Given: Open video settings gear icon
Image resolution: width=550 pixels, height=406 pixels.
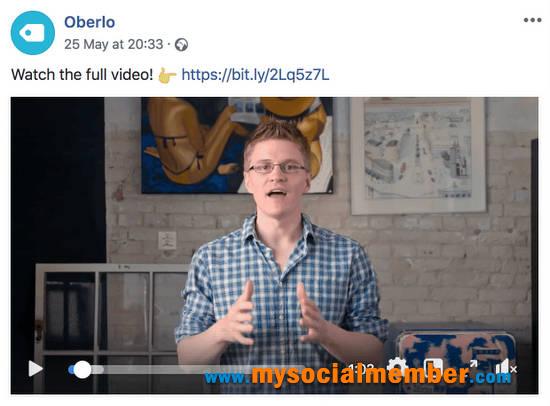Looking at the screenshot, I should (397, 366).
